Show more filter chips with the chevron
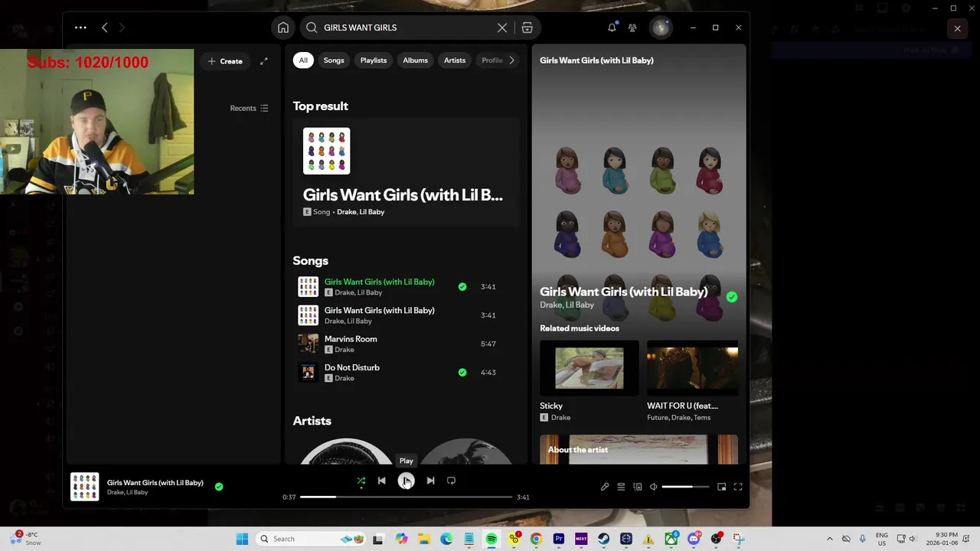This screenshot has width=980, height=551. pyautogui.click(x=512, y=60)
